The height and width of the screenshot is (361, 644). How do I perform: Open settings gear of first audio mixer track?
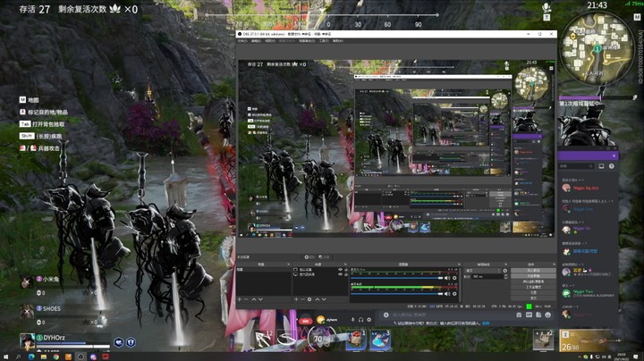454,278
